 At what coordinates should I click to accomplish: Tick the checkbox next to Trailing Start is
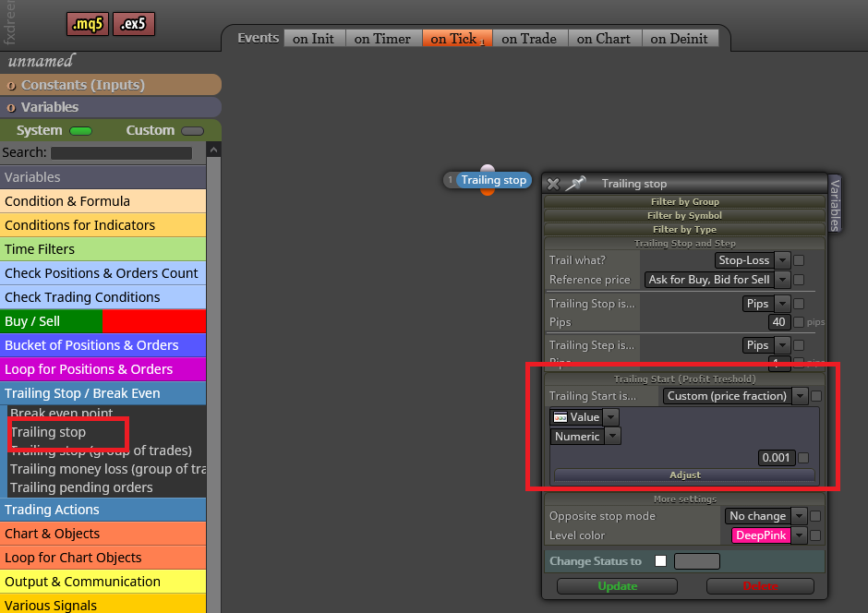[816, 396]
